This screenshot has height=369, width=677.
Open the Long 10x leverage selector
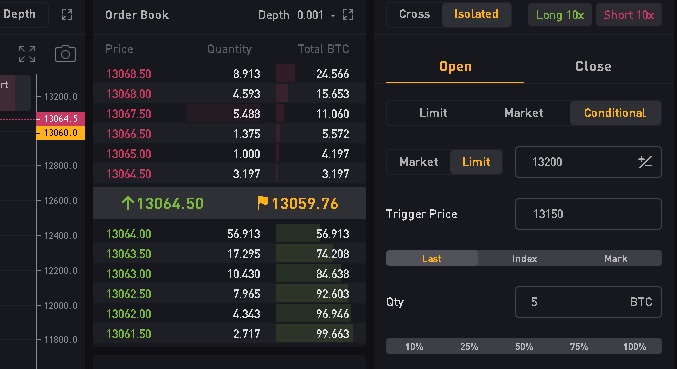tap(560, 15)
